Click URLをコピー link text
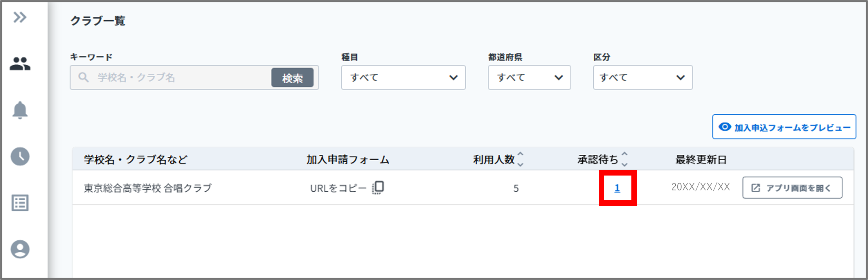The image size is (868, 280). [338, 188]
